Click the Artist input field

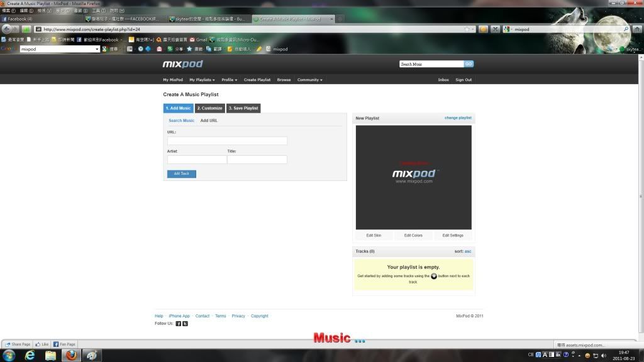(x=197, y=160)
